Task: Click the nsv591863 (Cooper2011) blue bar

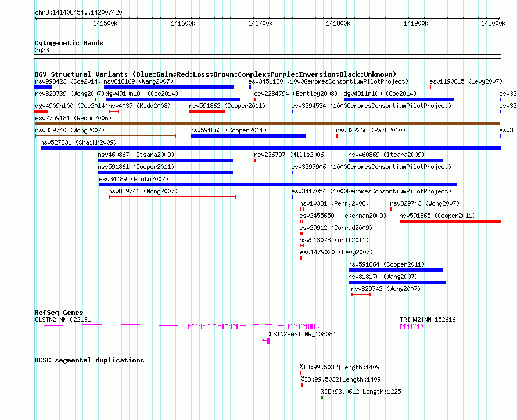Action: pyautogui.click(x=248, y=136)
